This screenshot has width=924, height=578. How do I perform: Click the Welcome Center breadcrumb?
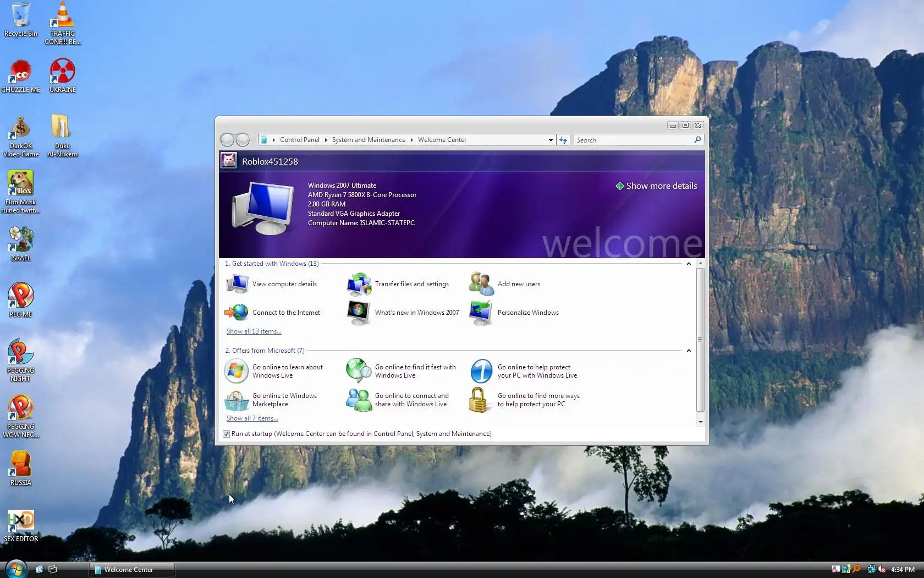tap(442, 140)
